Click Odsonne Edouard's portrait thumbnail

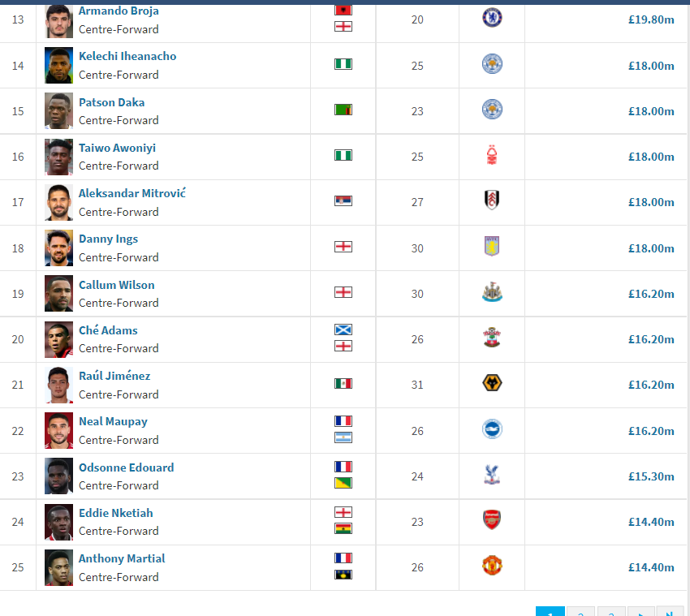point(59,476)
